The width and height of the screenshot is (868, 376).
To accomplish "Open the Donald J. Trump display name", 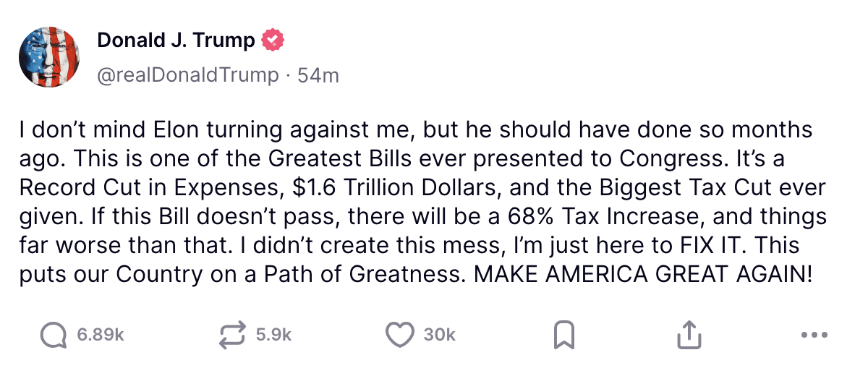I will (176, 40).
